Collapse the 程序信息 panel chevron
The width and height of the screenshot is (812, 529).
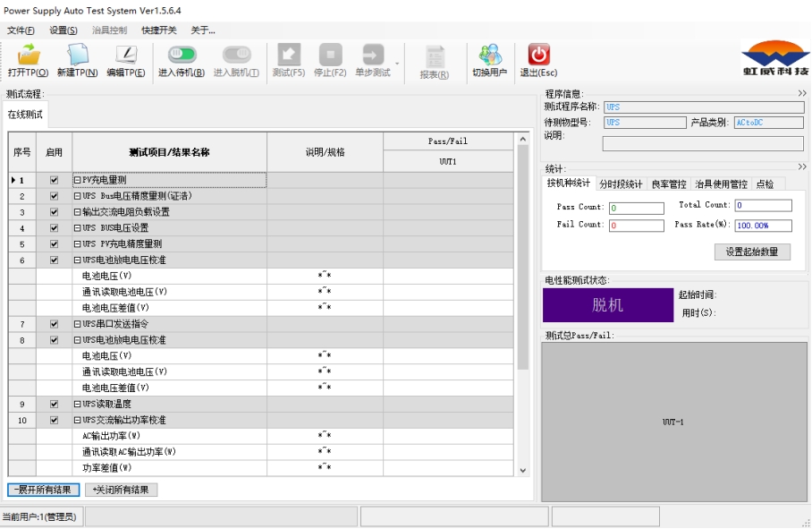[802, 93]
